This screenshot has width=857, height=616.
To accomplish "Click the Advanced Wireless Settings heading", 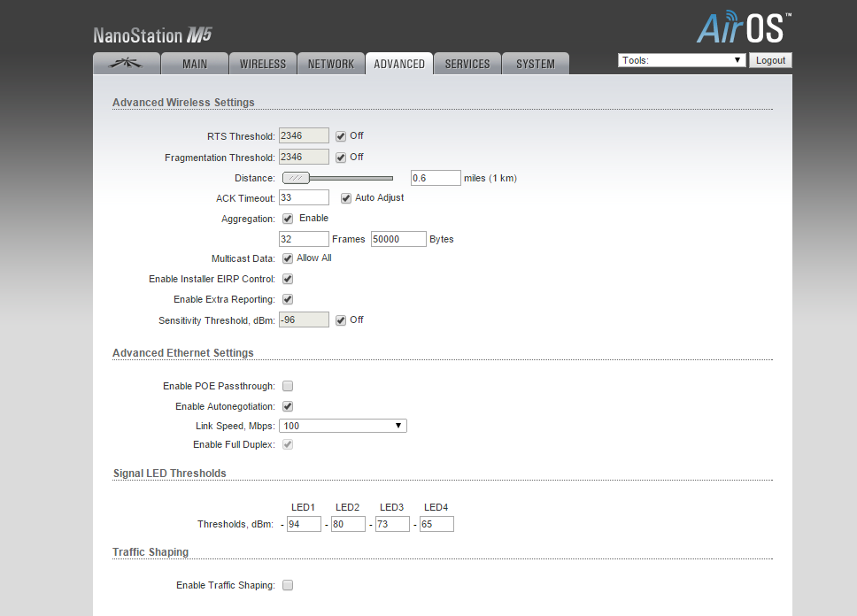I will click(183, 102).
